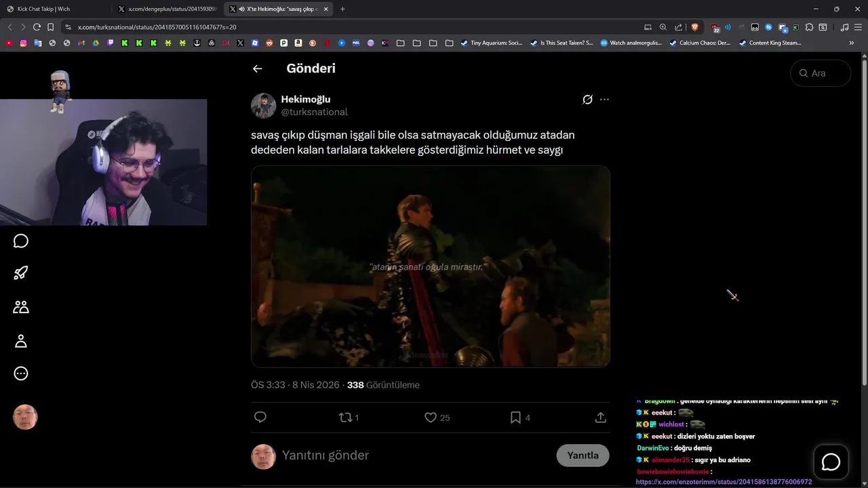Open the Hekimoğlu display name link

coord(306,99)
